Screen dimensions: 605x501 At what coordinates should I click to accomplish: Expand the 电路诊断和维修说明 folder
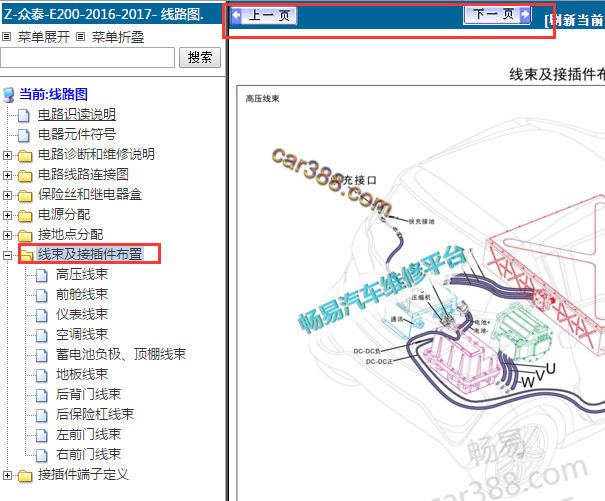point(7,155)
